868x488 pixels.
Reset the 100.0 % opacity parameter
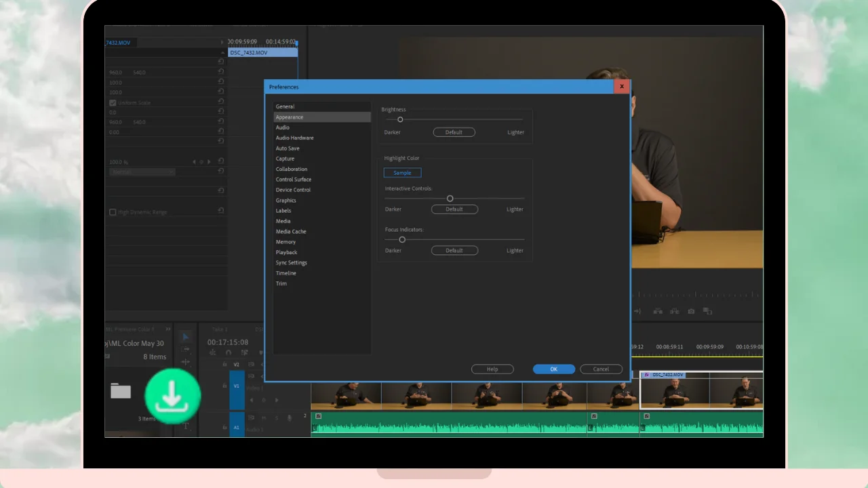[x=221, y=161]
